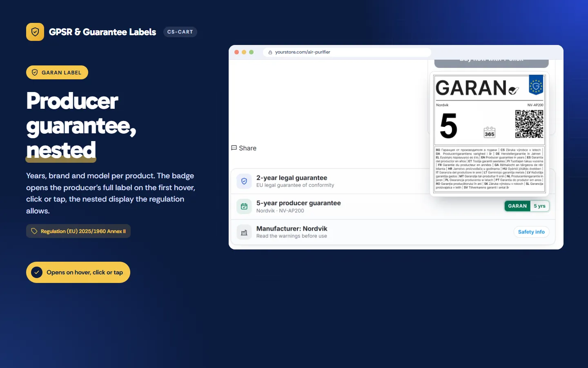588x368 pixels.
Task: Click the Share flag icon
Action: coord(234,148)
